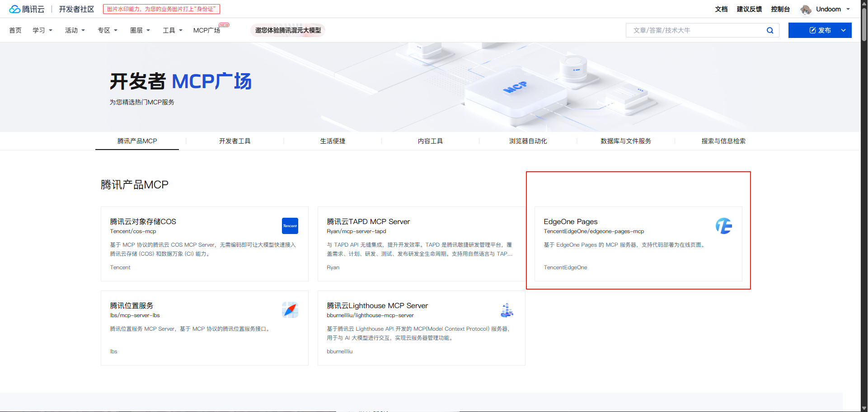This screenshot has width=868, height=412.
Task: Click the Lighthouse MCP Server lighthouse icon
Action: pos(507,310)
